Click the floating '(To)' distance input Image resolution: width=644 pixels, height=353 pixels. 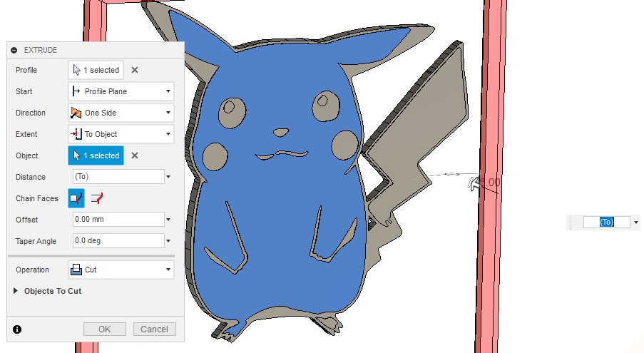coord(607,222)
